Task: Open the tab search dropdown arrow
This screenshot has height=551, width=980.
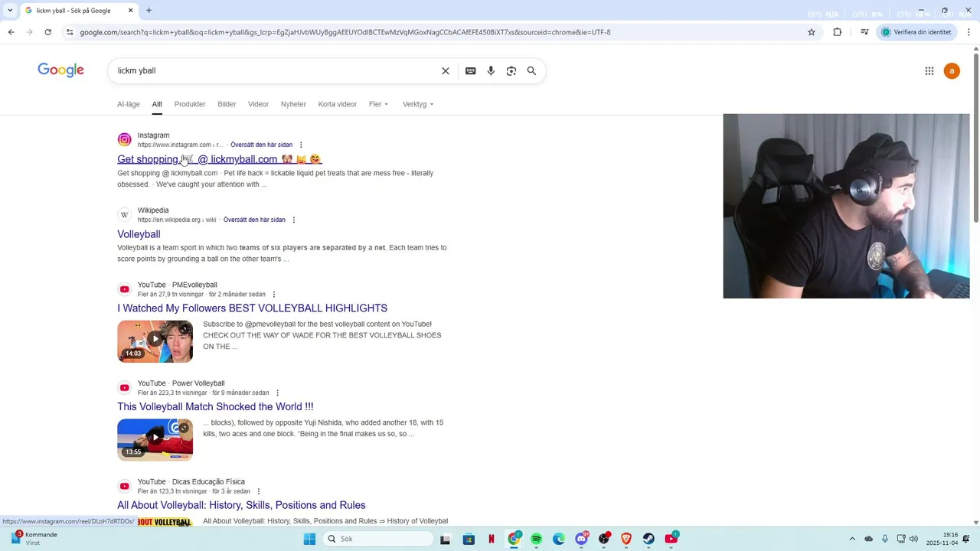Action: 11,11
